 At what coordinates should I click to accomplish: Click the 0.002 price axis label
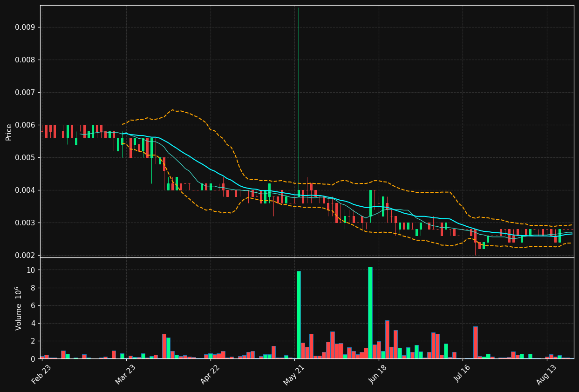(x=25, y=256)
